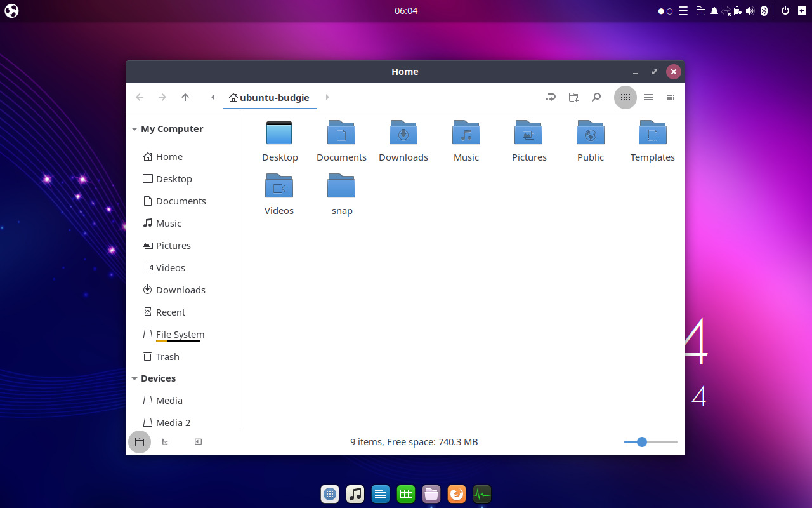The image size is (812, 508).
Task: Switch to compact view layout
Action: tap(671, 97)
